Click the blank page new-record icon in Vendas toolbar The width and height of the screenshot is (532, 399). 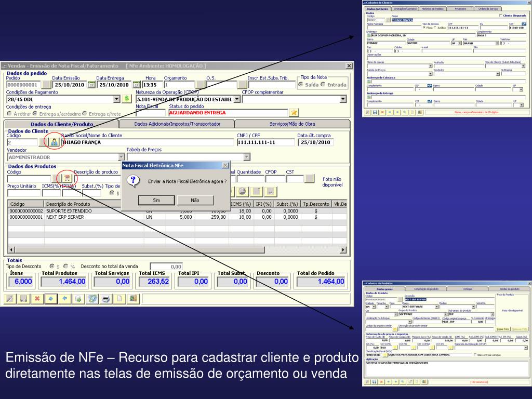(119, 299)
